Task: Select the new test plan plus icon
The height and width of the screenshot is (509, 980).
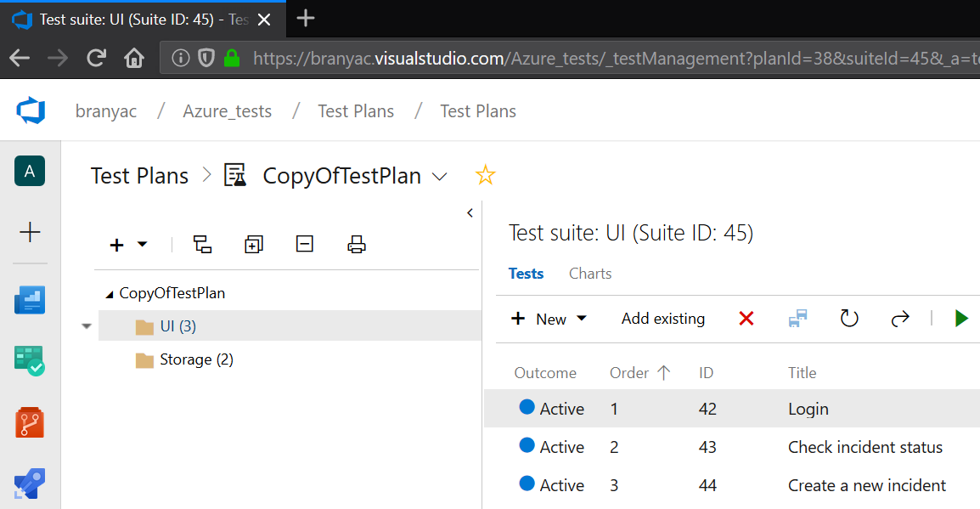Action: coord(115,244)
